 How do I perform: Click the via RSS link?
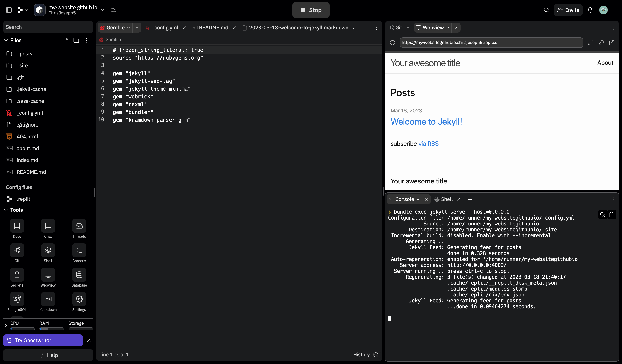(x=428, y=144)
